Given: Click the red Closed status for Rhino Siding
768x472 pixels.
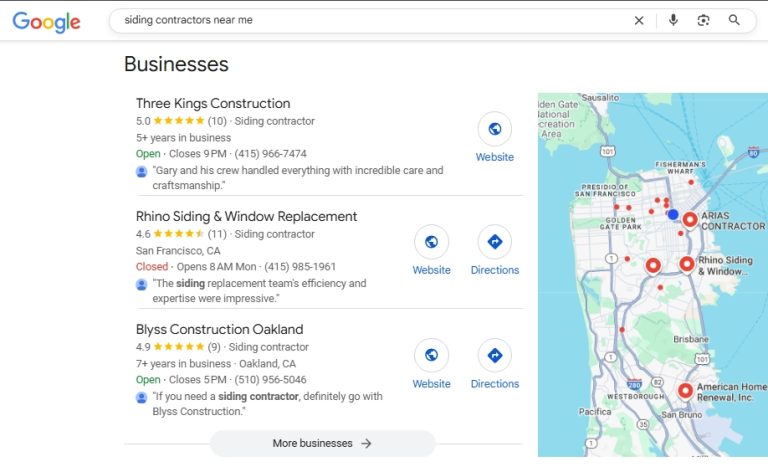Looking at the screenshot, I should [152, 267].
